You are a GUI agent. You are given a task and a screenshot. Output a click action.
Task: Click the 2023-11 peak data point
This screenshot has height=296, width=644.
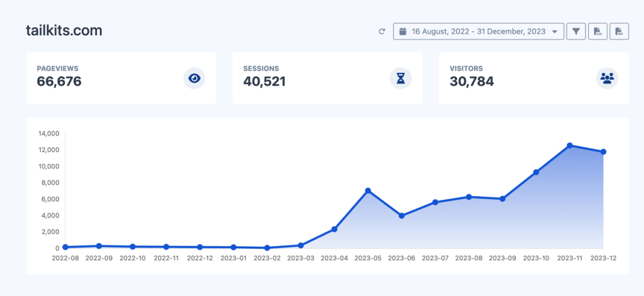[x=570, y=145]
